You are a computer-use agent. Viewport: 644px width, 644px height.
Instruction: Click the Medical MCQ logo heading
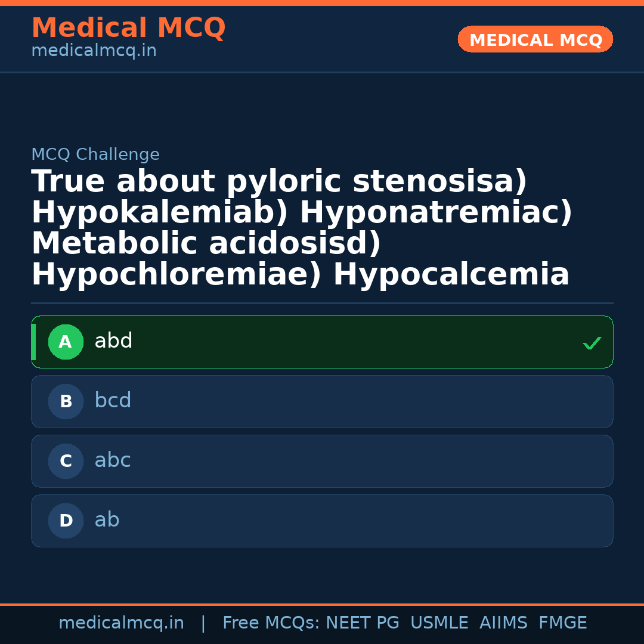point(128,28)
